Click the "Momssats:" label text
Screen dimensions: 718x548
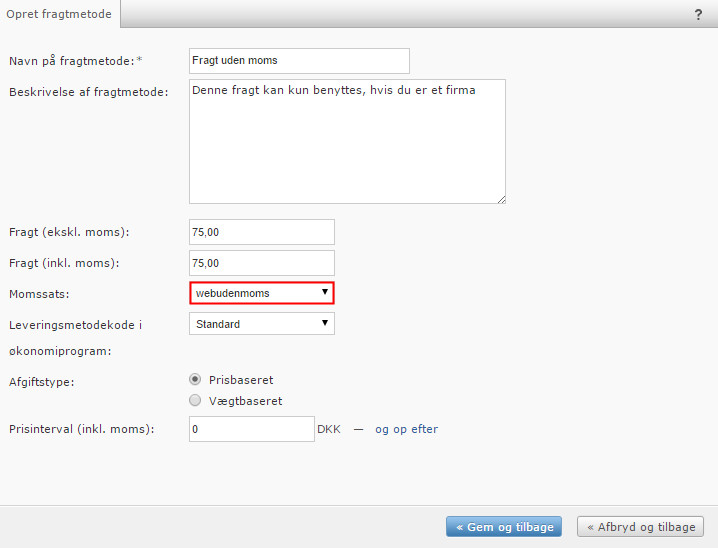pos(41,293)
